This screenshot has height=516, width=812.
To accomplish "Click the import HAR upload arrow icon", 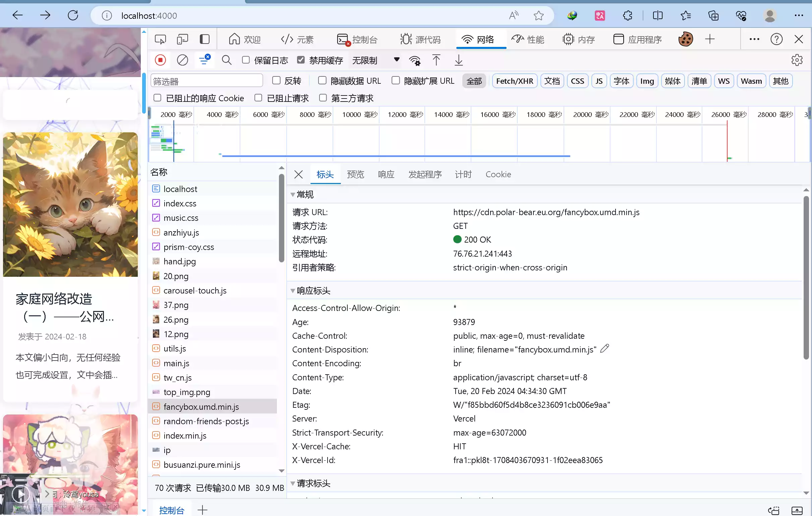I will [x=436, y=60].
